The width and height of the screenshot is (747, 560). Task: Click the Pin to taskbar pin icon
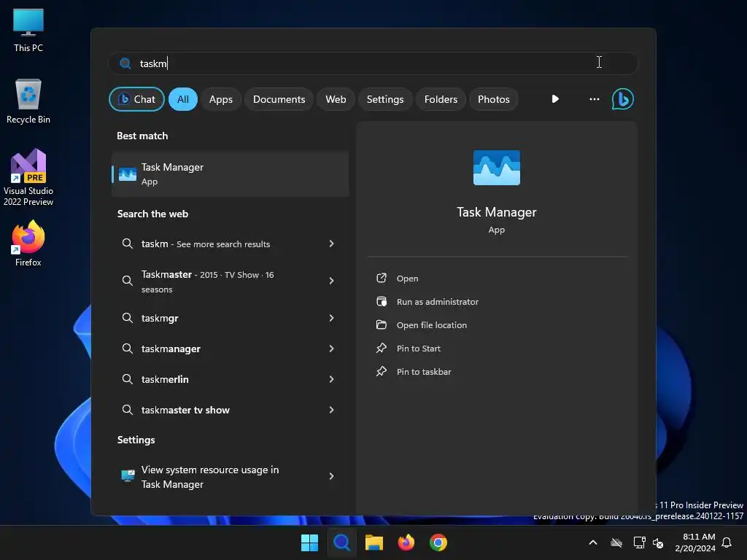click(x=381, y=371)
